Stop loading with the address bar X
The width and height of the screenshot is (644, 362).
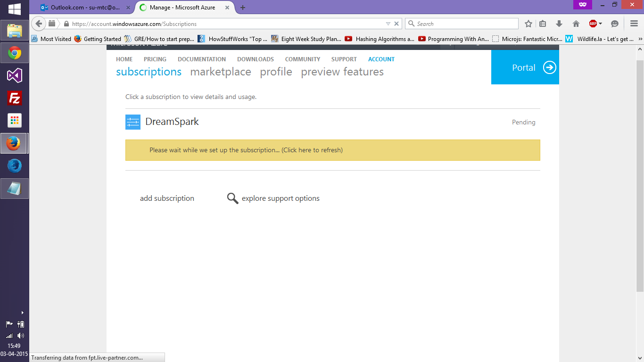(x=396, y=24)
